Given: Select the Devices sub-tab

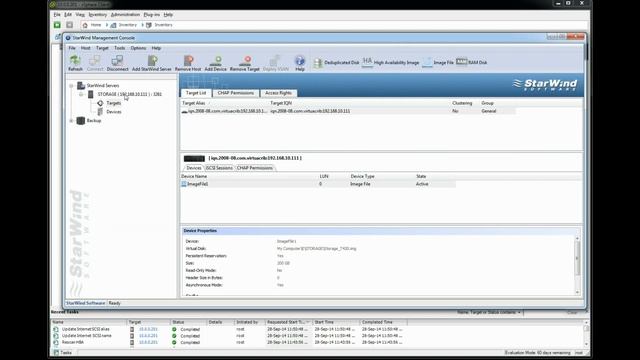Looking at the screenshot, I should 193,168.
